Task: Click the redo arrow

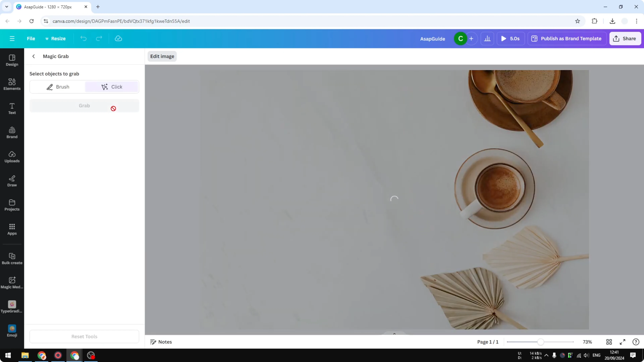Action: click(99, 38)
